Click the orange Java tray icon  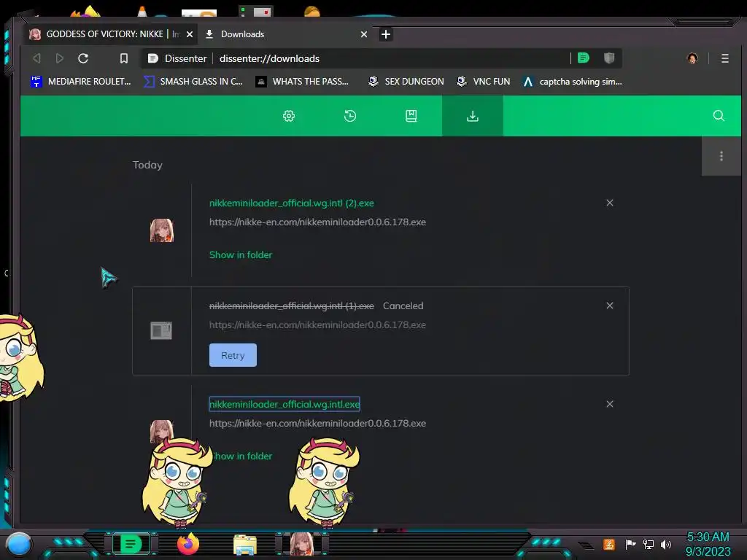coord(609,544)
